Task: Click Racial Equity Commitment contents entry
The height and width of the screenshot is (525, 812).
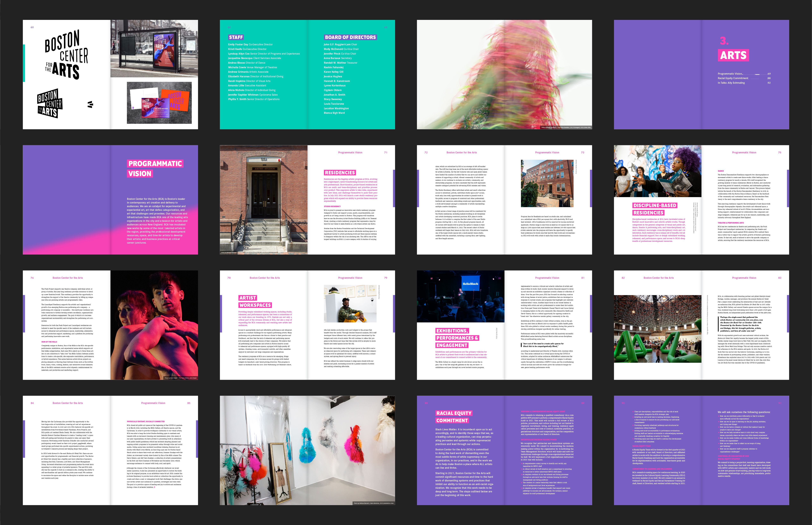Action: [x=733, y=78]
